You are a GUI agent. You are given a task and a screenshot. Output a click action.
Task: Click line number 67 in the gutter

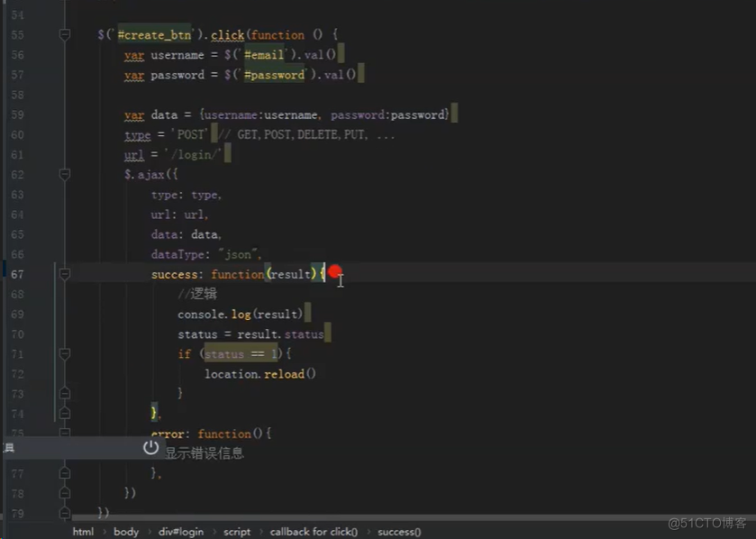[16, 273]
